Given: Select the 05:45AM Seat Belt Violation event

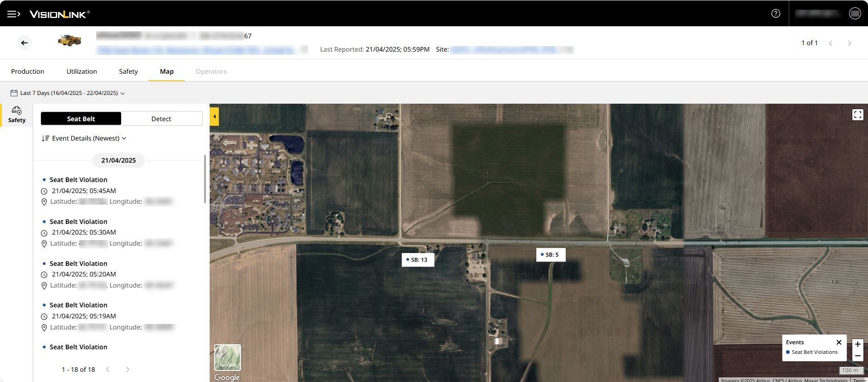Looking at the screenshot, I should pos(78,180).
